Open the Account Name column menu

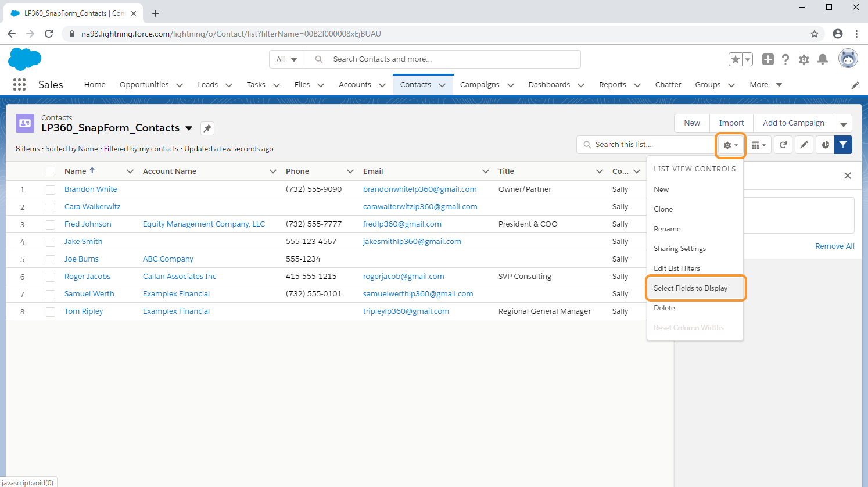pos(273,171)
